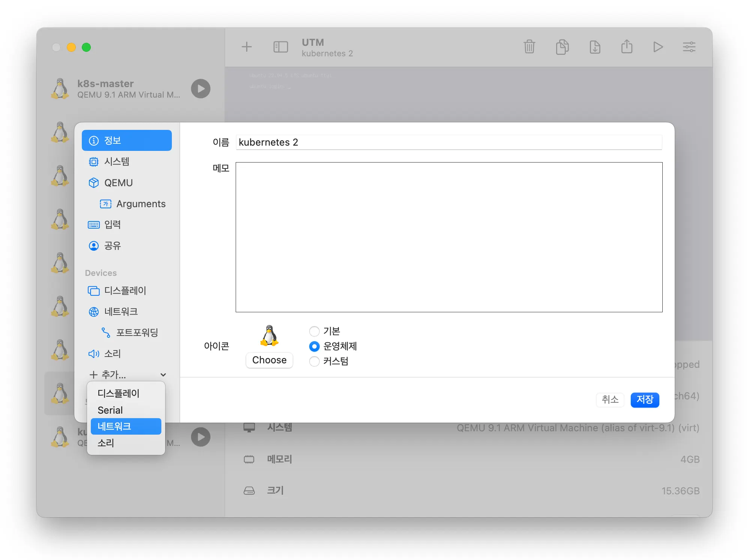Select the 운영체제 icon radio button
This screenshot has height=560, width=749.
[x=314, y=346]
